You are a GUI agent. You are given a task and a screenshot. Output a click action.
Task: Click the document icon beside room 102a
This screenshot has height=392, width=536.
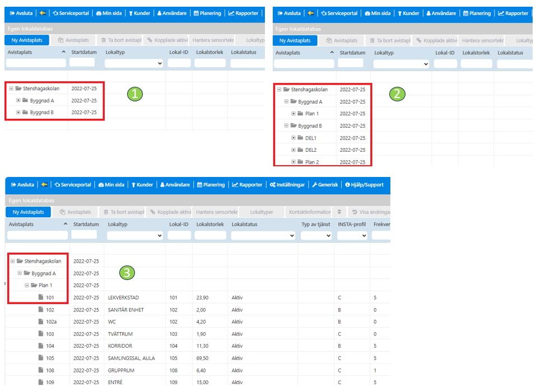click(x=41, y=322)
